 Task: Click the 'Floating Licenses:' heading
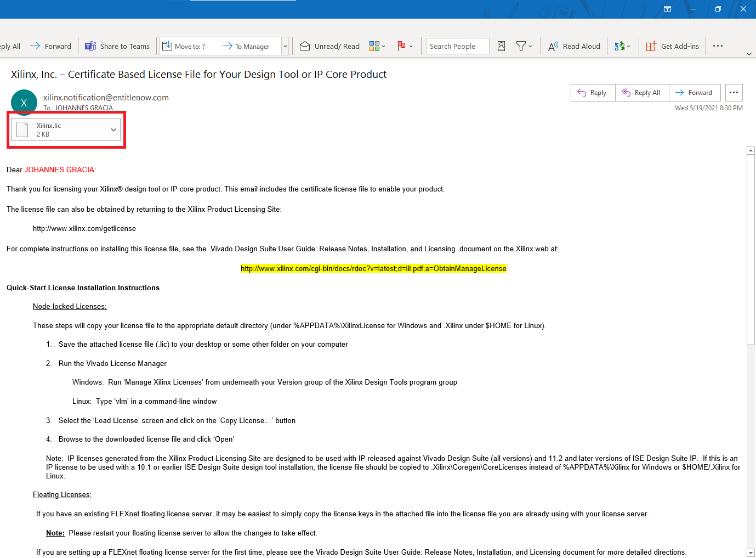click(x=62, y=495)
